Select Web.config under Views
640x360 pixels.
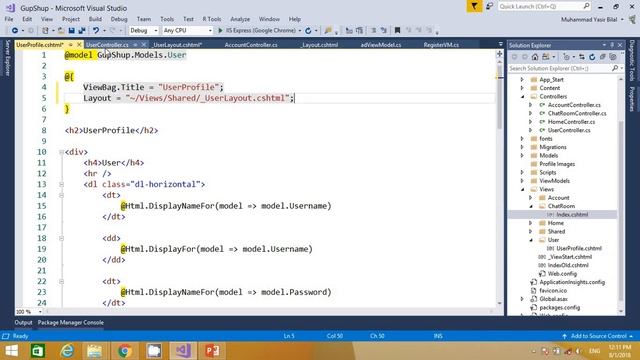[562, 274]
